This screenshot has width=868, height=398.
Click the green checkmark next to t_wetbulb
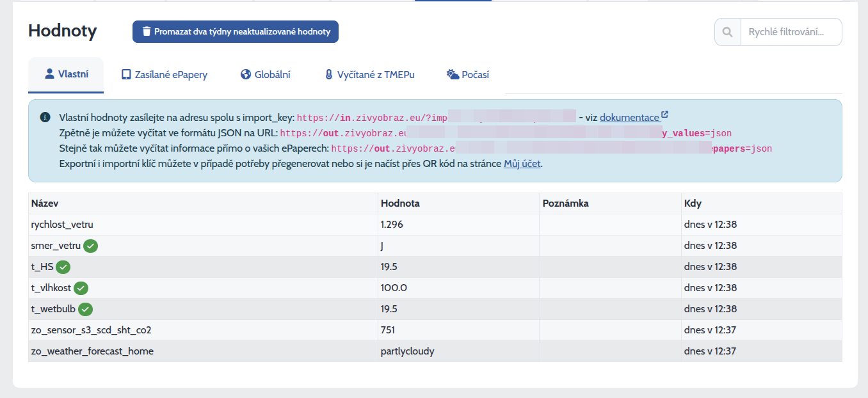tap(85, 309)
